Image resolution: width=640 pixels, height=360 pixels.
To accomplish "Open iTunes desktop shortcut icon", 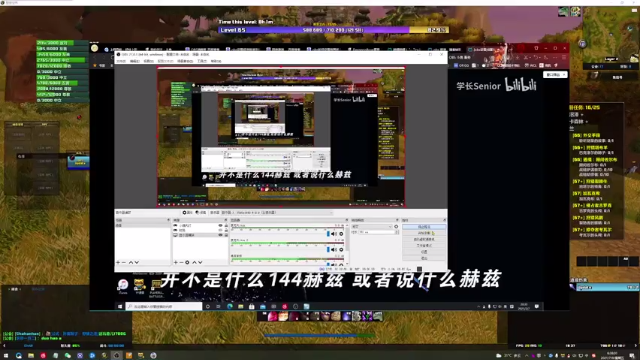I will (x=123, y=286).
